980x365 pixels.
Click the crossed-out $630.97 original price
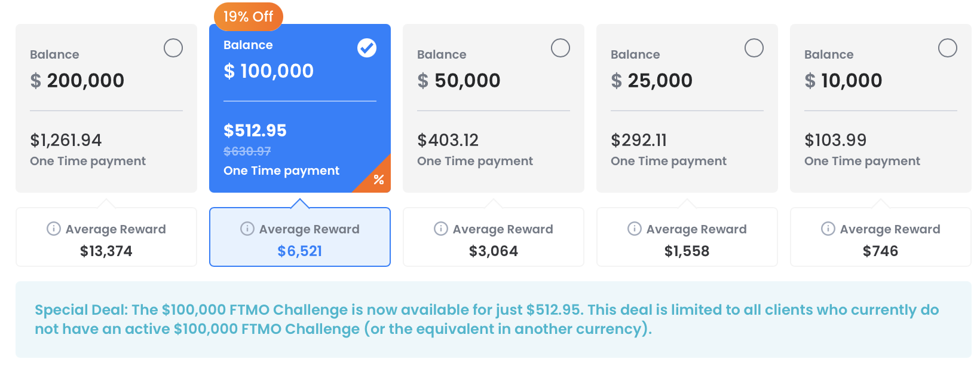coord(247,151)
